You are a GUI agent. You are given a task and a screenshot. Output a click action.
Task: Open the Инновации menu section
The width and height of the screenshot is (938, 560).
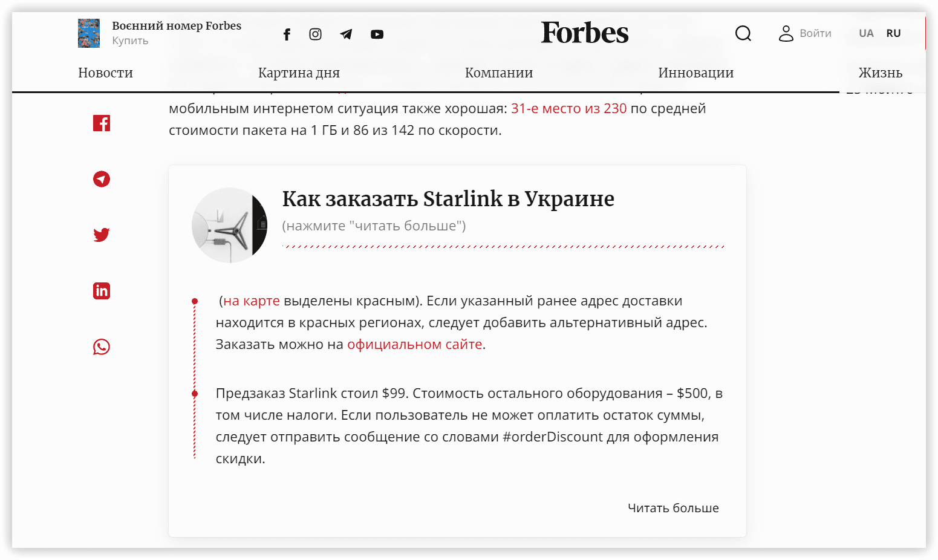(695, 73)
